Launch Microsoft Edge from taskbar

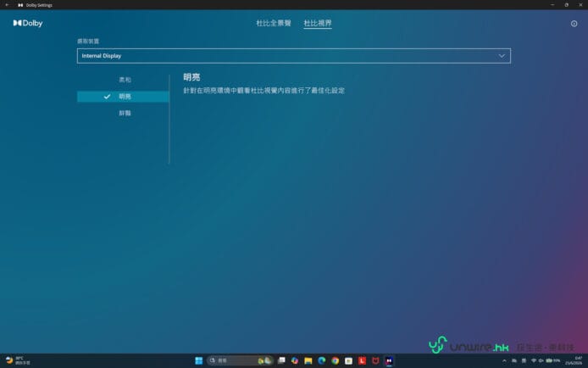pyautogui.click(x=322, y=360)
